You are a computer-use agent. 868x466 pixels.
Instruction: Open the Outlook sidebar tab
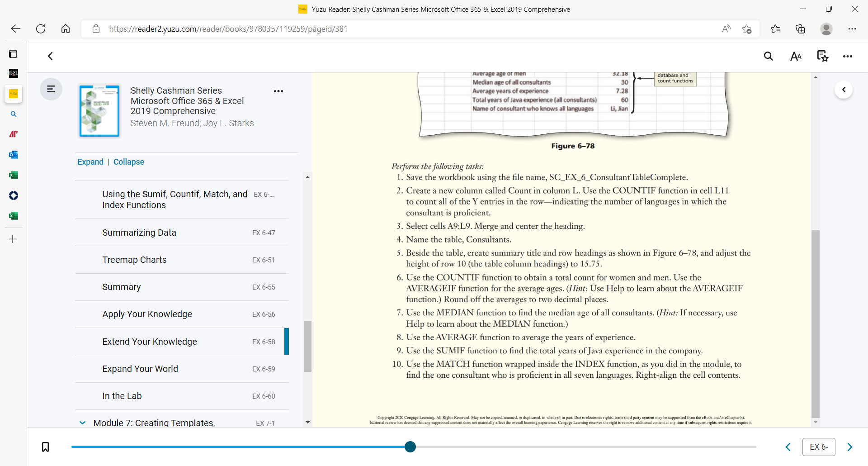(x=14, y=155)
